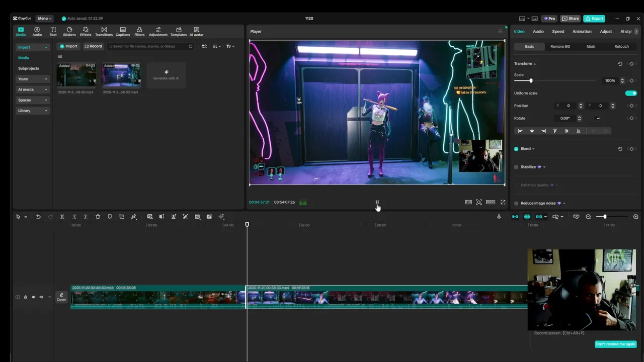This screenshot has width=644, height=362.
Task: Select the Remove BG sub-tab
Action: point(560,46)
